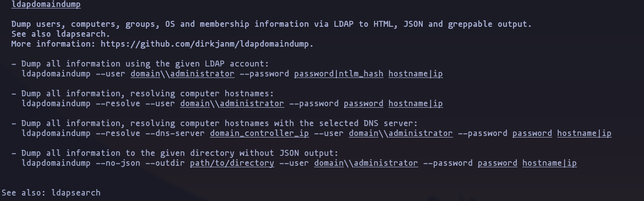Click hostname|ip placeholder in first command
The image size is (644, 201).
[x=415, y=73]
